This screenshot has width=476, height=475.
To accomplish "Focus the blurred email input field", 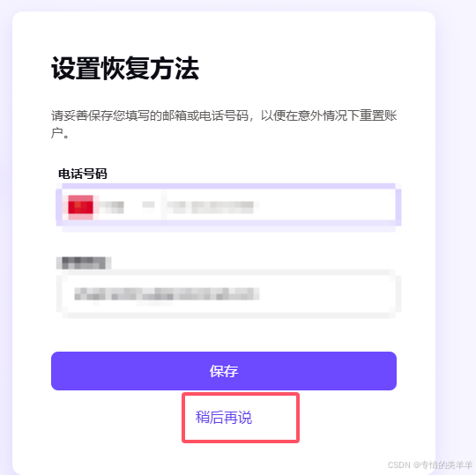I will 228,293.
